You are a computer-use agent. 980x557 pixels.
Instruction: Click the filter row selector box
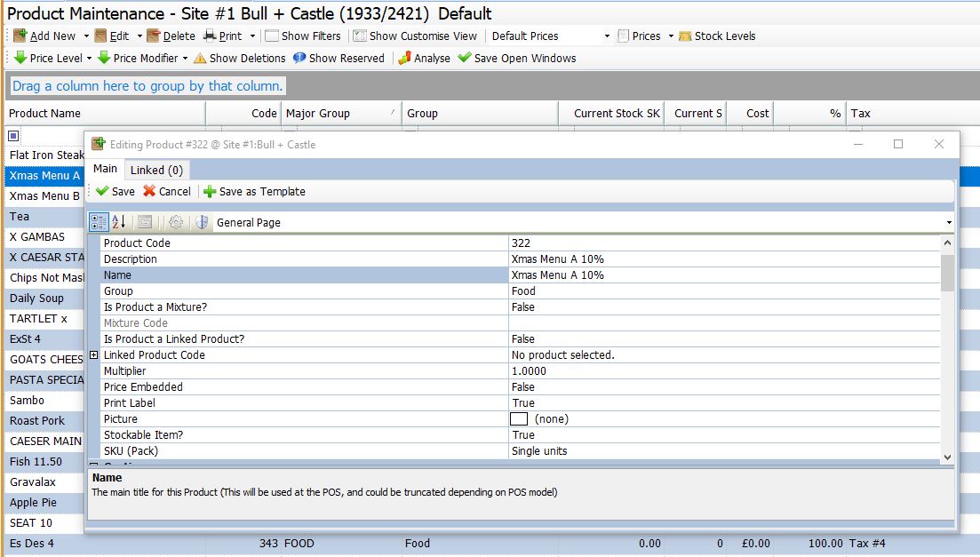[x=13, y=135]
